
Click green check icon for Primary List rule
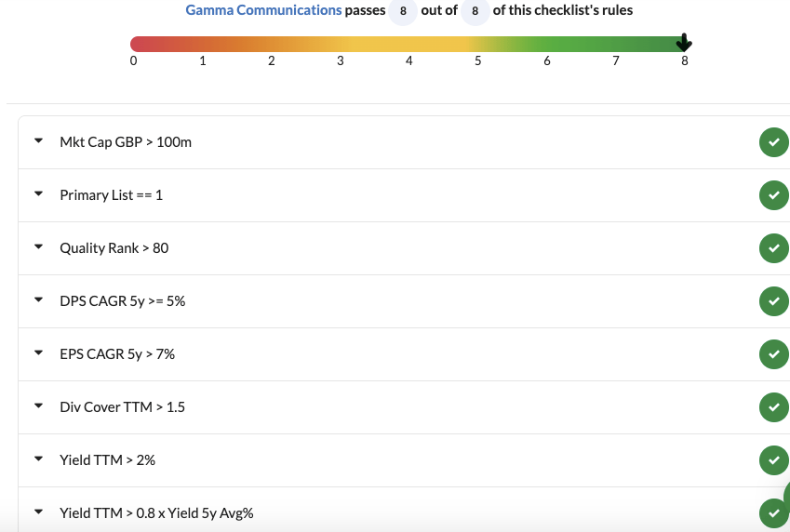coord(773,195)
